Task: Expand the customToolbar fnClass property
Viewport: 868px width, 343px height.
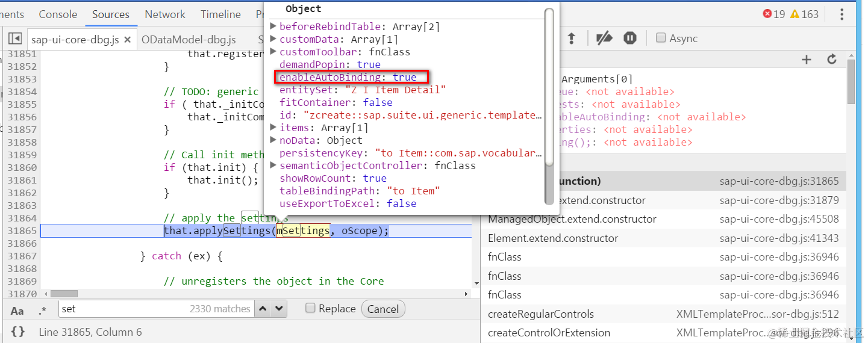Action: tap(273, 51)
